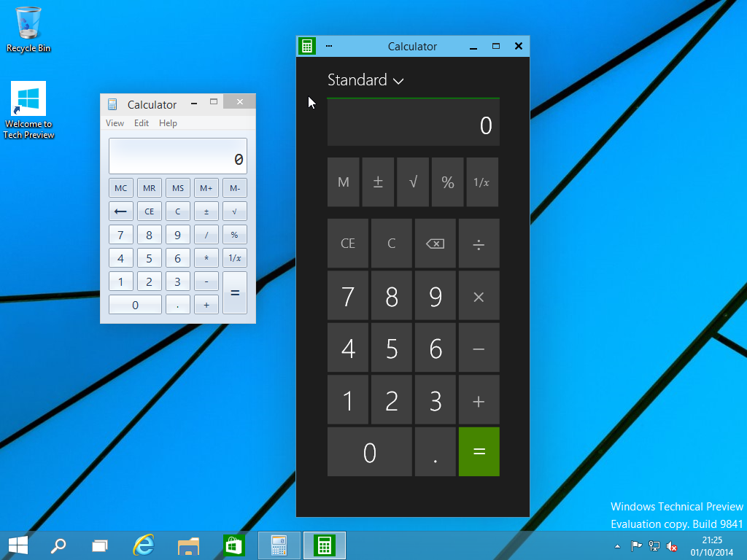Tap digit 7 in modern Calculator
Image resolution: width=747 pixels, height=560 pixels.
coord(348,296)
